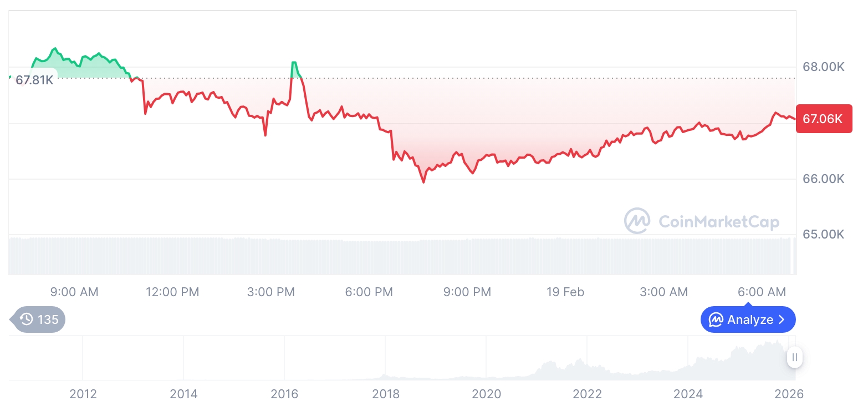Click the lowest red price dip on chart
Screen dimensions: 868x406
click(x=424, y=181)
